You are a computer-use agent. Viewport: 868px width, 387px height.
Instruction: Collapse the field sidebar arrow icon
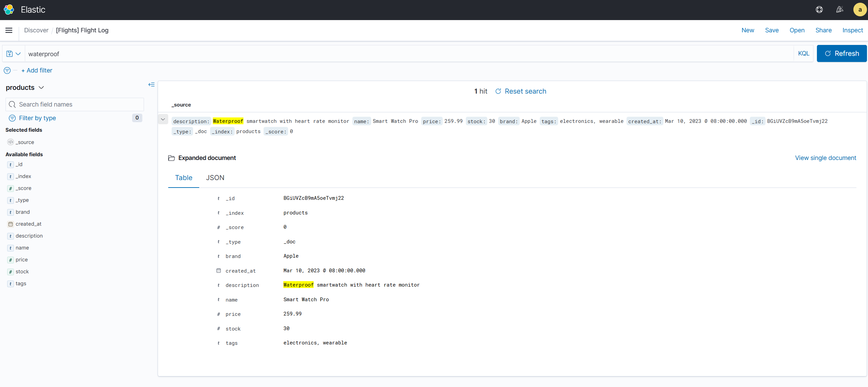click(x=152, y=84)
